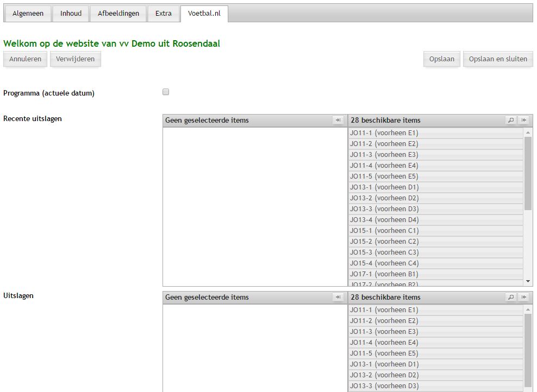The height and width of the screenshot is (392, 537).
Task: Click remove-all arrow icon in Recente uitslagen selected header
Action: pyautogui.click(x=338, y=121)
